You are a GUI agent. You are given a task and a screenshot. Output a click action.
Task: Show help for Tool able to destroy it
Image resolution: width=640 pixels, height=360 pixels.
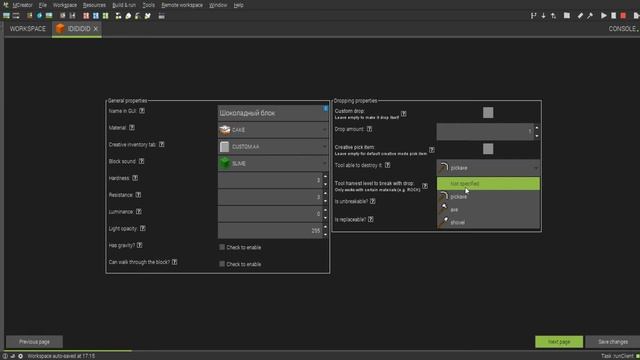click(x=387, y=165)
